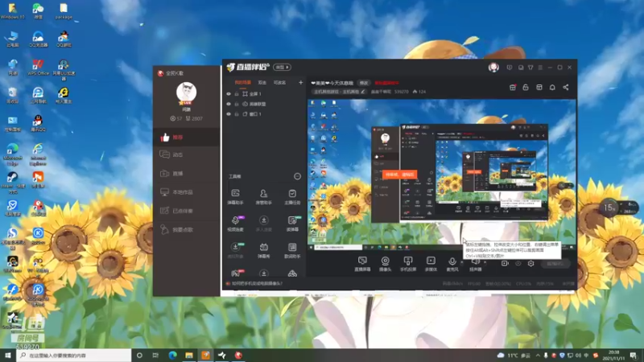
Task: Open the toolbox more-options circle icon
Action: (297, 176)
